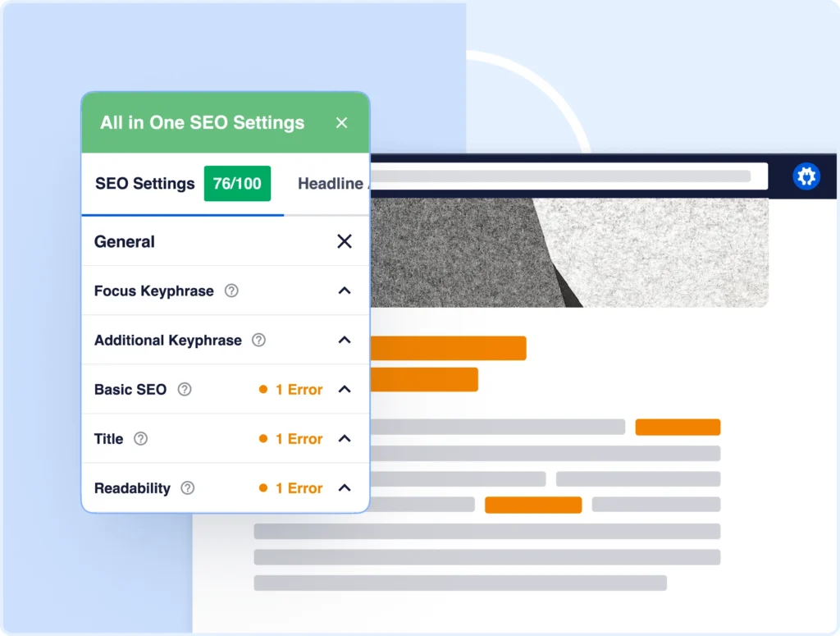Click the orange error dot beside Basic SEO
The width and height of the screenshot is (840, 636).
(264, 389)
